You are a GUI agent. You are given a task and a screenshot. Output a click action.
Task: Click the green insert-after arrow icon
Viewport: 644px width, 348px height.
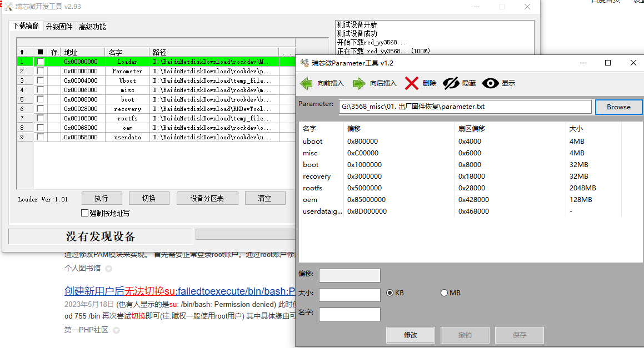[359, 83]
